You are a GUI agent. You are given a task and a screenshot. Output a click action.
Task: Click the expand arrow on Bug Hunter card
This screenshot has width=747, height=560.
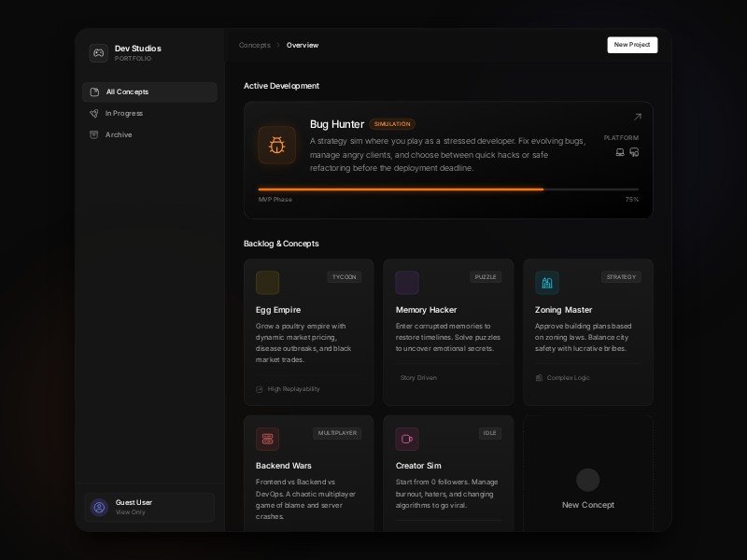(637, 118)
